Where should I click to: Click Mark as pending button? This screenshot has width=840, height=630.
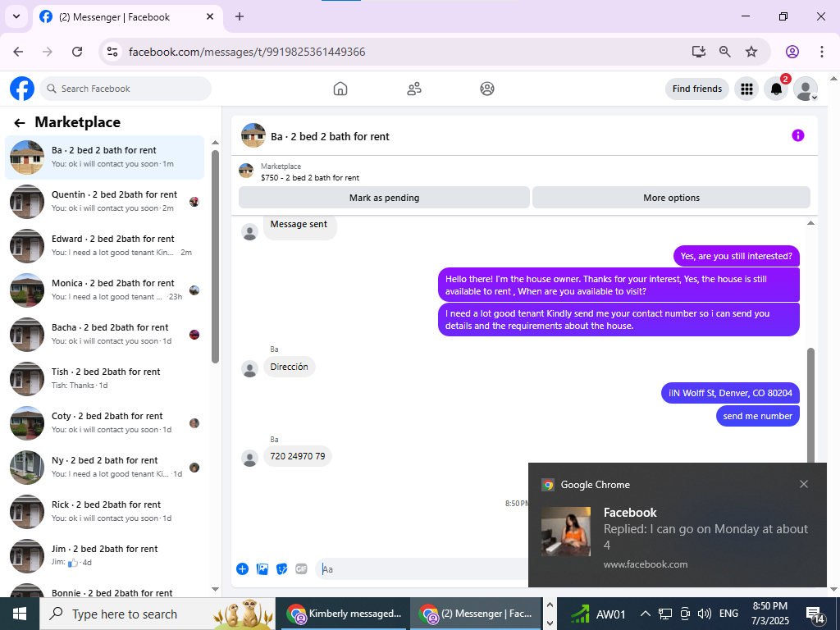point(384,198)
